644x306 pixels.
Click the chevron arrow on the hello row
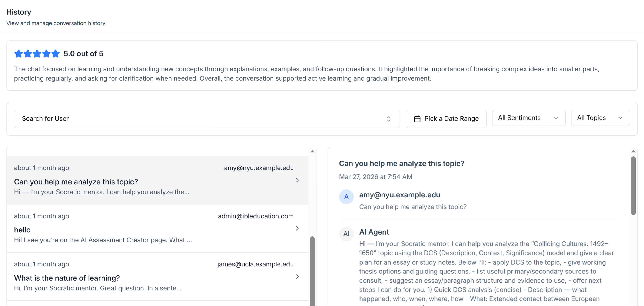[297, 228]
